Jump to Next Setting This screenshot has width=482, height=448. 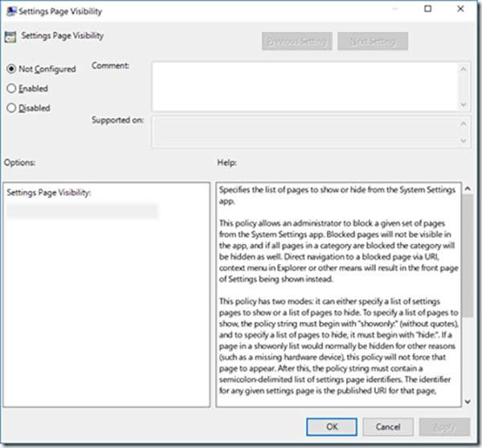[x=372, y=41]
